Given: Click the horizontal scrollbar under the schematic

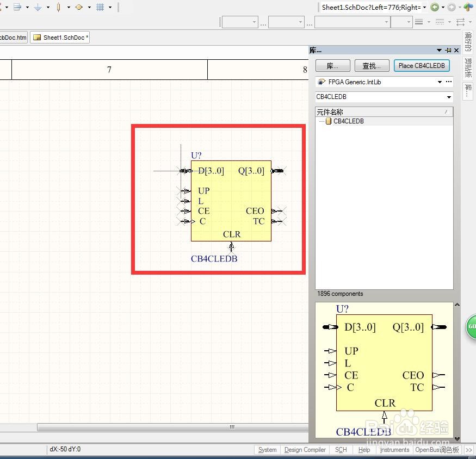Looking at the screenshot, I should coord(173,427).
